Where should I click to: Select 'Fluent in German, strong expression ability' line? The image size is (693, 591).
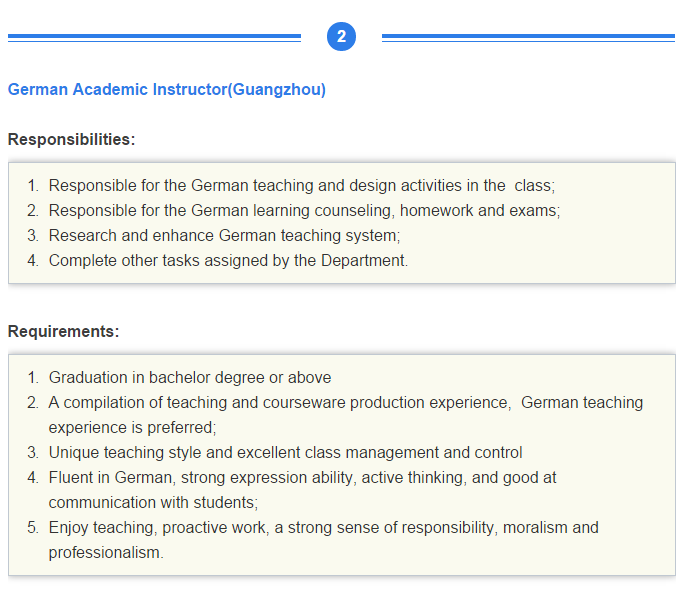pos(302,478)
